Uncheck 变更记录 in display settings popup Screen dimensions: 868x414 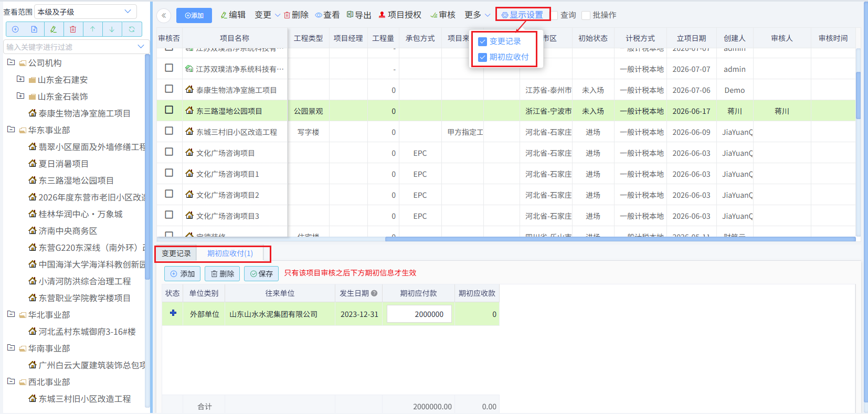click(483, 41)
